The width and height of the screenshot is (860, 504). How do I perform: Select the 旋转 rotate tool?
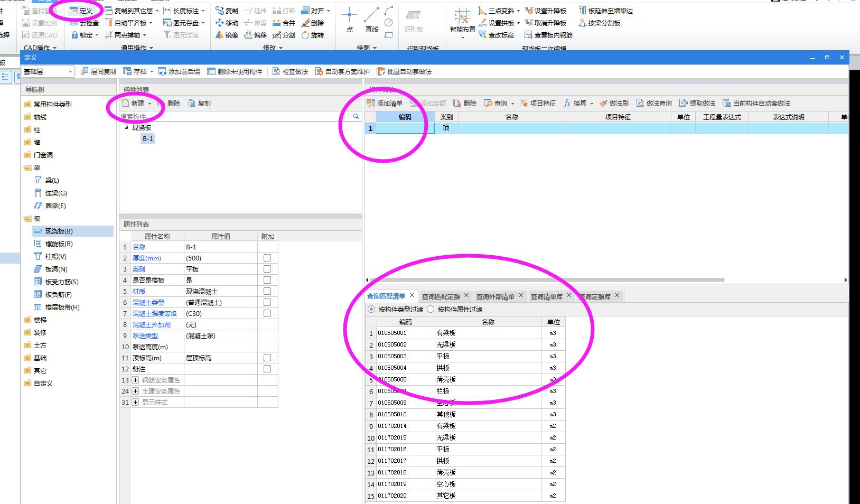[x=312, y=35]
